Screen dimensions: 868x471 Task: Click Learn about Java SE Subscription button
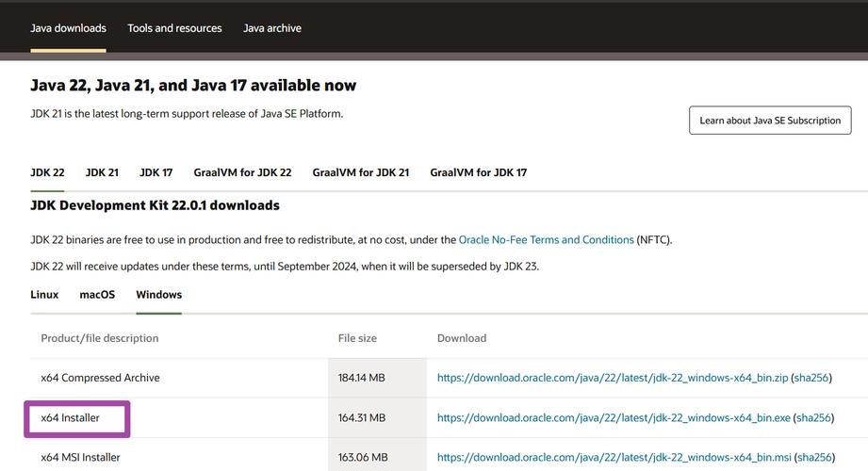coord(770,121)
